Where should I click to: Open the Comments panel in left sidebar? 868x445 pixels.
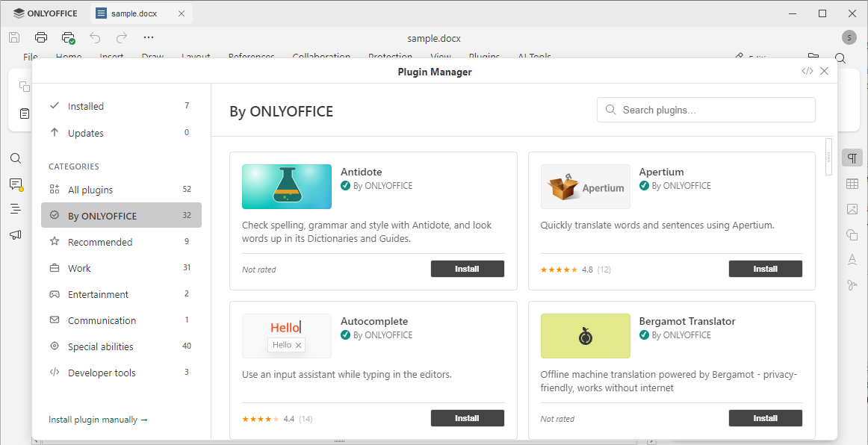16,184
